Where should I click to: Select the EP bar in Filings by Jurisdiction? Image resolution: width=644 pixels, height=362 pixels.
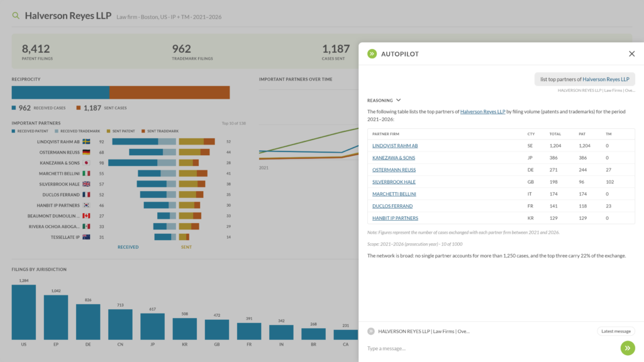click(56, 317)
